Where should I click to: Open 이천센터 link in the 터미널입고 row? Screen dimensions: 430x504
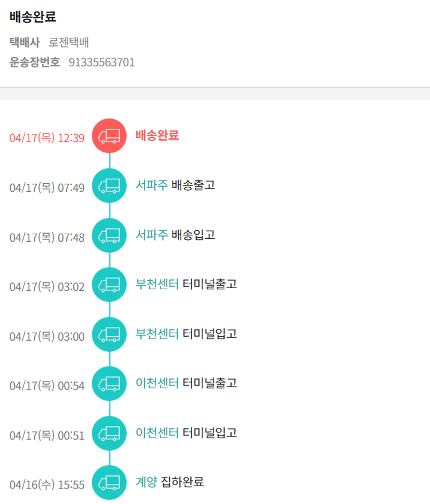point(157,432)
